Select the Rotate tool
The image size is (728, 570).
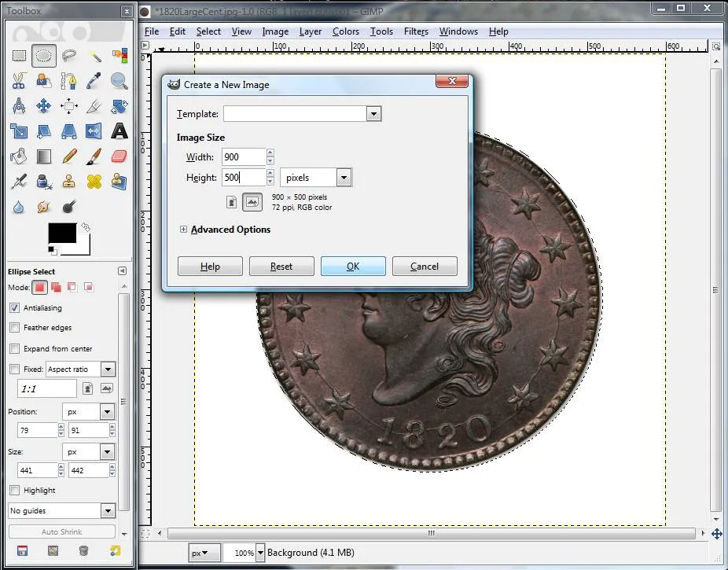pos(119,106)
